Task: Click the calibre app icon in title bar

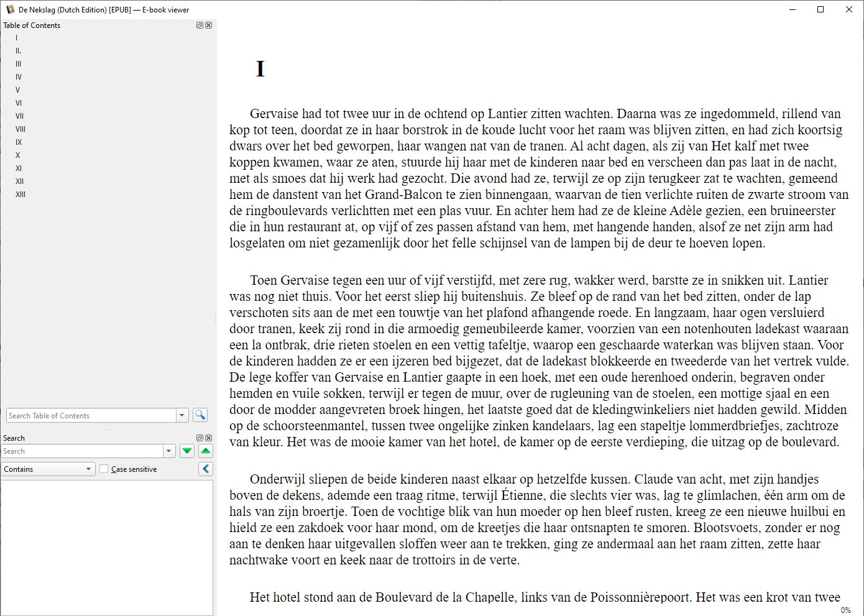Action: click(10, 9)
